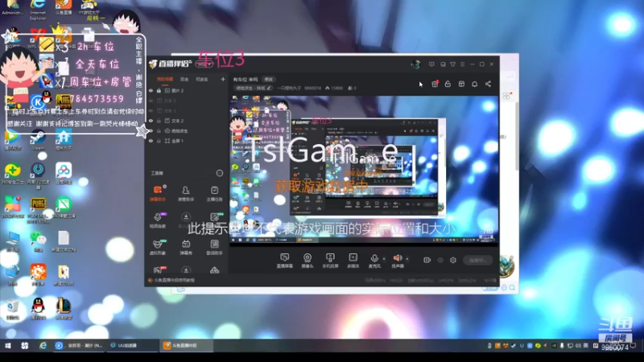Switch to the third scene tab
Screen dimensions: 644x362
(201, 79)
